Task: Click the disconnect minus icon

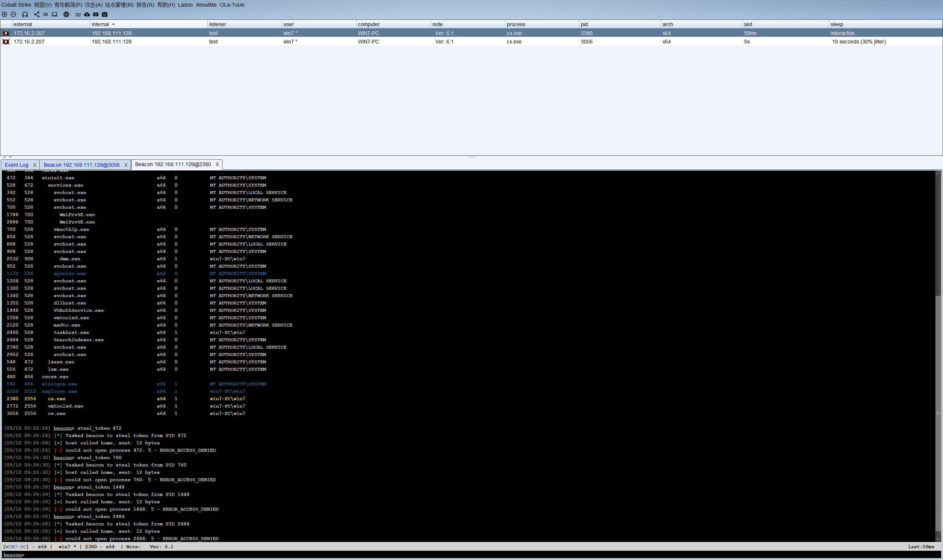Action: pos(13,14)
